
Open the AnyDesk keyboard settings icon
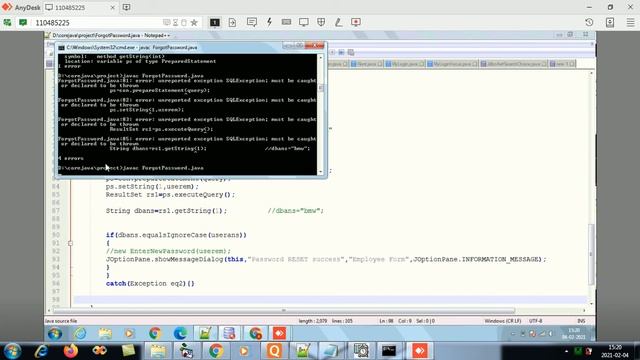point(286,22)
